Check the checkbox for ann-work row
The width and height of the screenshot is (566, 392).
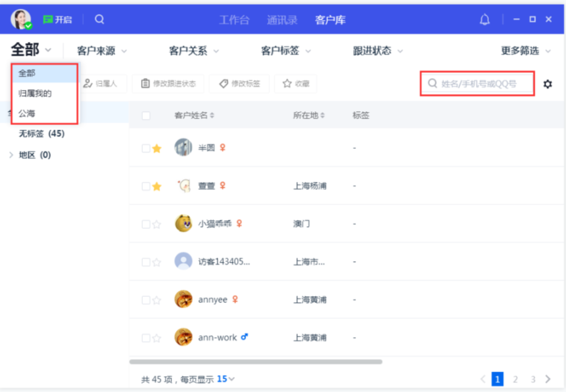[x=146, y=338]
